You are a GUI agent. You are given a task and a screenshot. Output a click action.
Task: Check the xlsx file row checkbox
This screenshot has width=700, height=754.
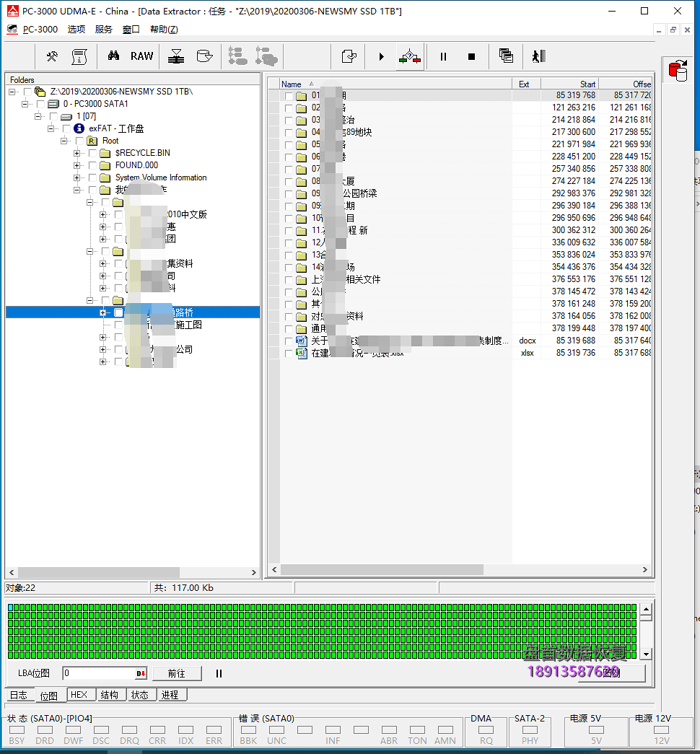click(x=289, y=354)
